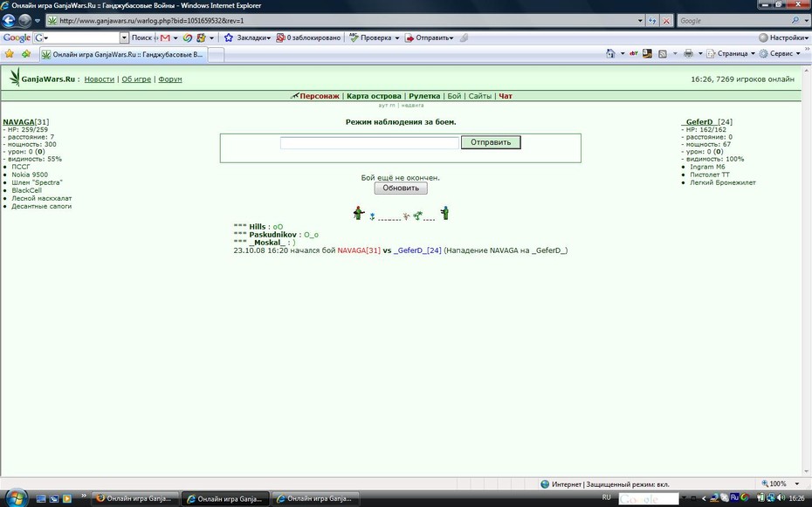Open the Windows Start orb
The width and height of the screenshot is (812, 507).
(x=16, y=497)
